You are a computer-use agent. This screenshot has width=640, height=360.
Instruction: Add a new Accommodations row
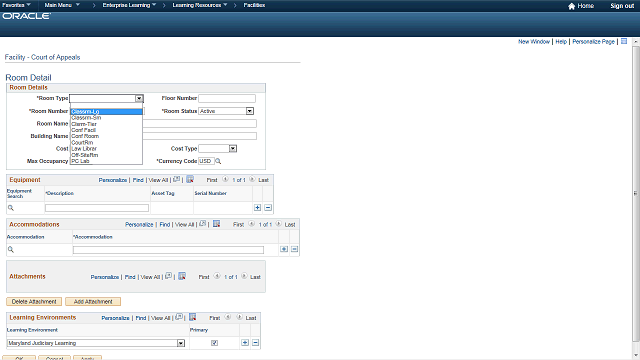click(284, 249)
